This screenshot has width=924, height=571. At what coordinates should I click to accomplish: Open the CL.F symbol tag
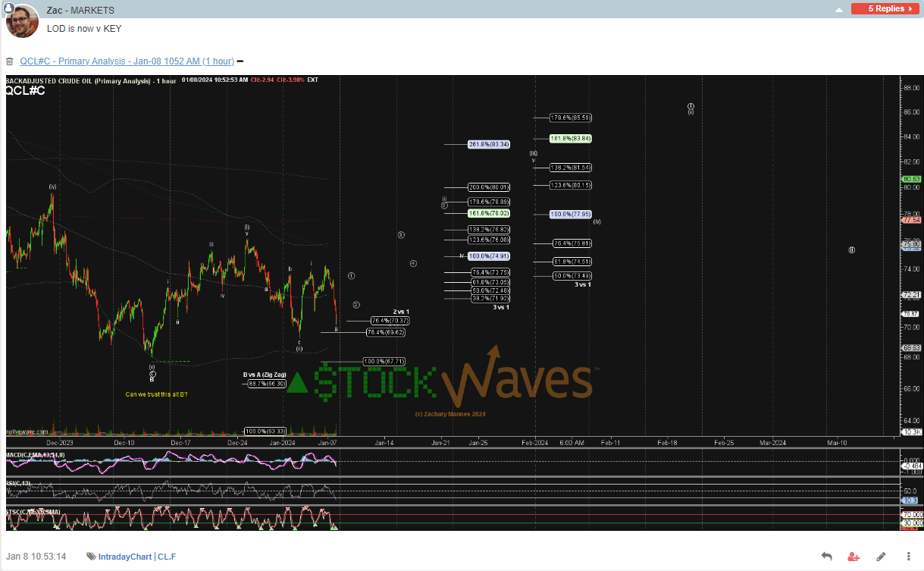[168, 557]
